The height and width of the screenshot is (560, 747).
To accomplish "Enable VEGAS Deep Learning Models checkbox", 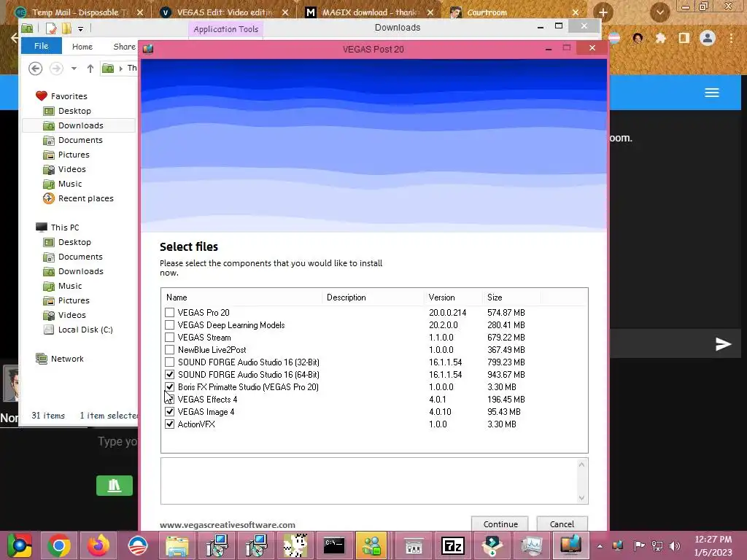I will pyautogui.click(x=169, y=324).
